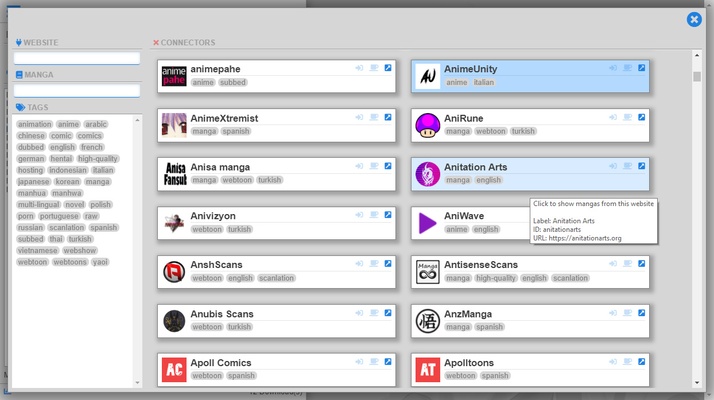The height and width of the screenshot is (400, 714).
Task: Open animepahe website via external link icon
Action: point(388,68)
